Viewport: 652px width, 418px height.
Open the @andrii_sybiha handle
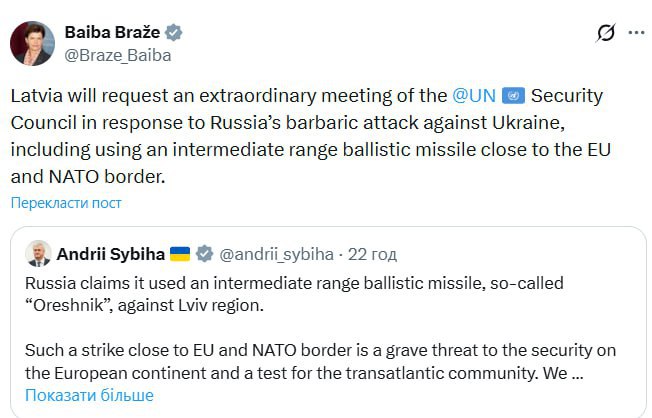(275, 252)
